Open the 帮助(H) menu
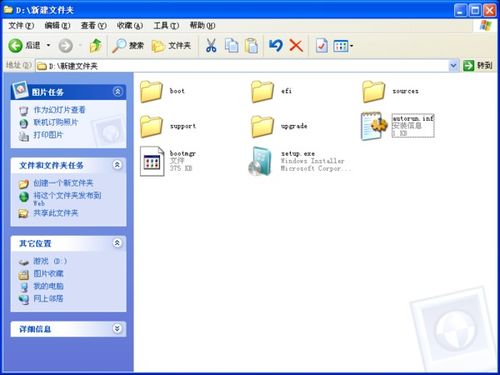This screenshot has width=500, height=375. [x=202, y=25]
